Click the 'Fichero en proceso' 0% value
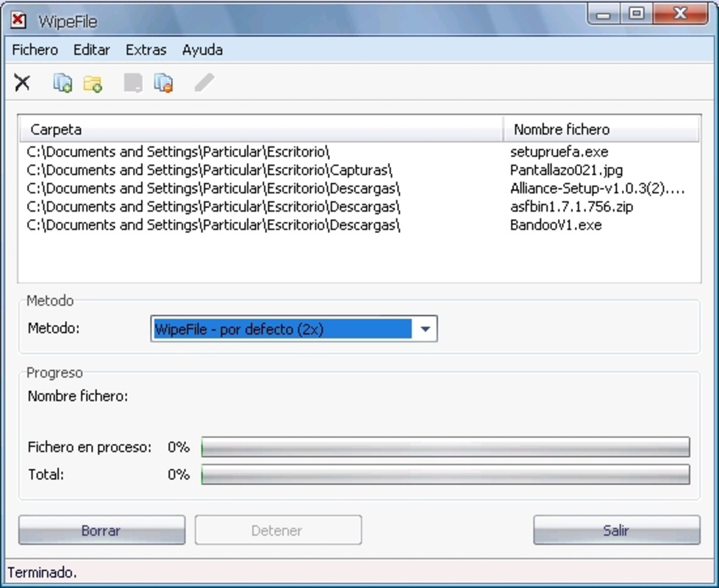The height and width of the screenshot is (588, 719). 179,447
